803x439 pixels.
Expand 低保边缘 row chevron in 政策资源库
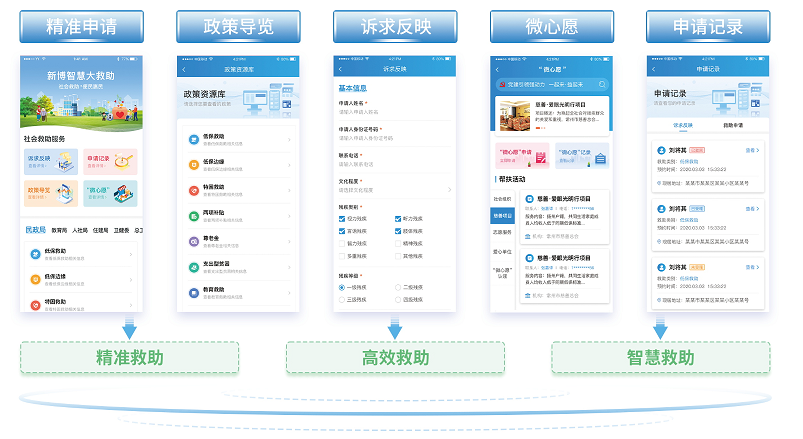[x=289, y=165]
